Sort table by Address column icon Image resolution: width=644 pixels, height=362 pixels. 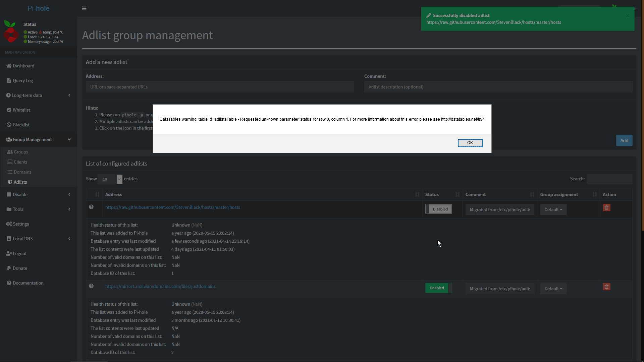(417, 195)
